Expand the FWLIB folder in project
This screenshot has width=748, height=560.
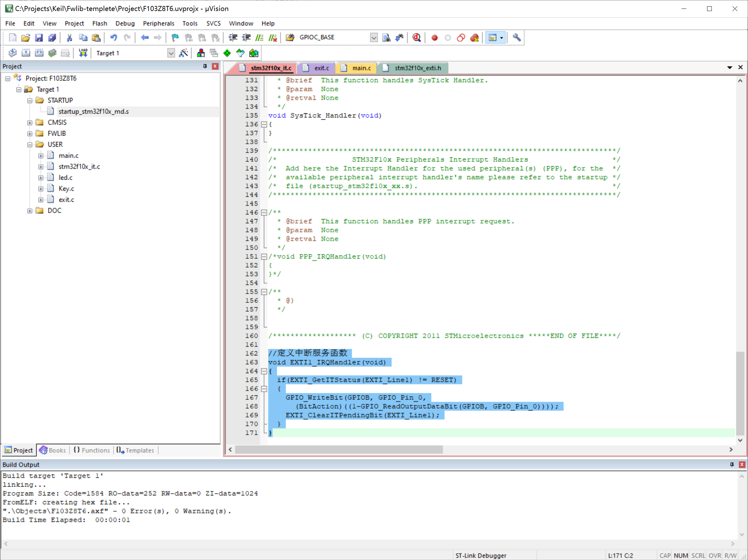[30, 133]
